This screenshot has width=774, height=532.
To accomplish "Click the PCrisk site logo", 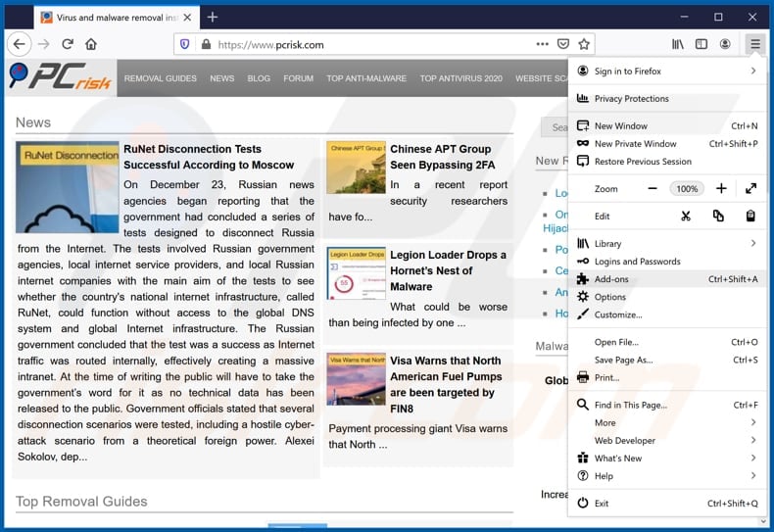I will tap(60, 77).
